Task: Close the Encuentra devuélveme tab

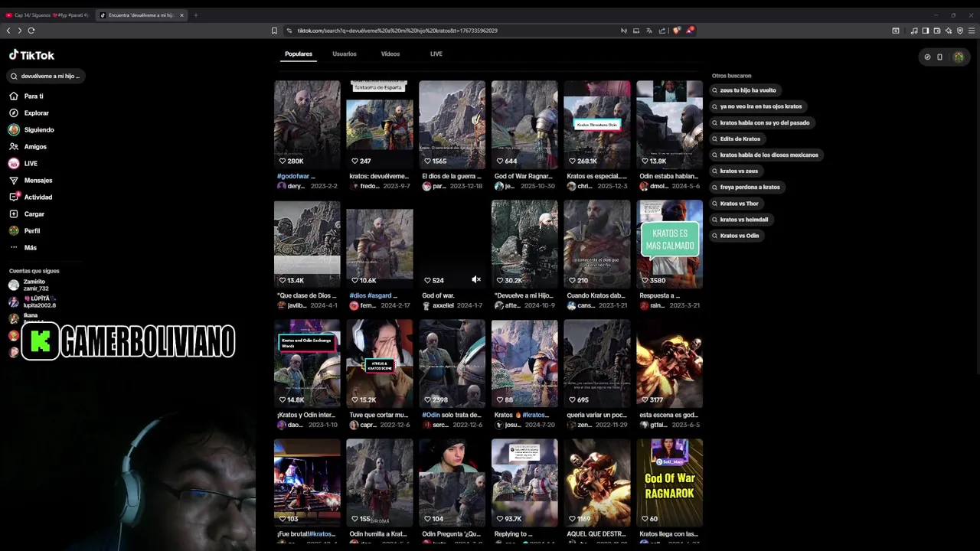Action: click(181, 15)
